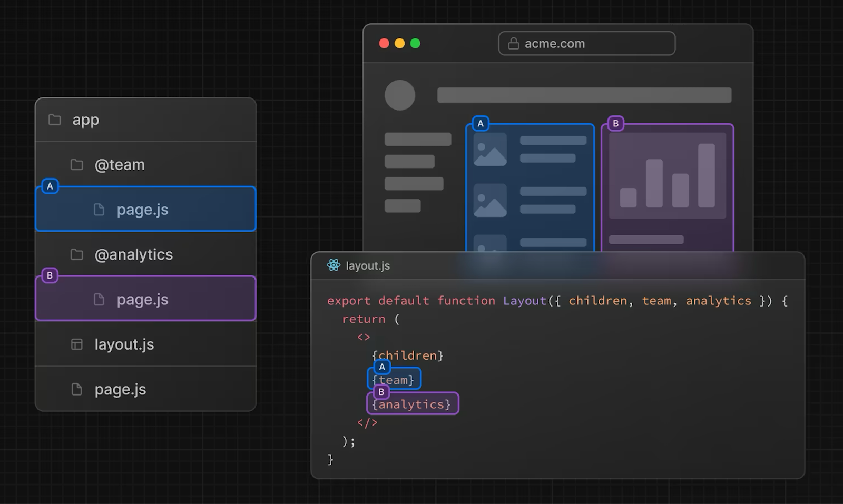Click the export keyword in the code

click(x=349, y=301)
